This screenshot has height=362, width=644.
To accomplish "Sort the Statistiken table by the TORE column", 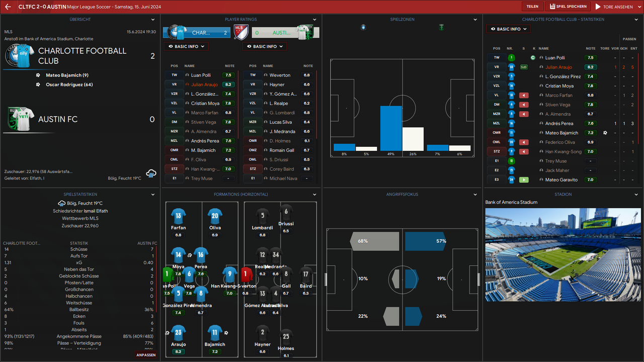I will click(x=605, y=48).
